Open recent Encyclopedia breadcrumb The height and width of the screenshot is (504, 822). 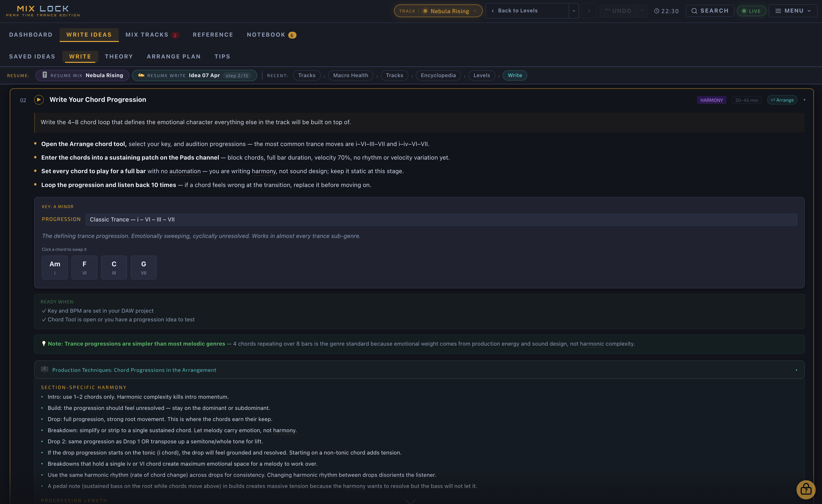(x=438, y=75)
